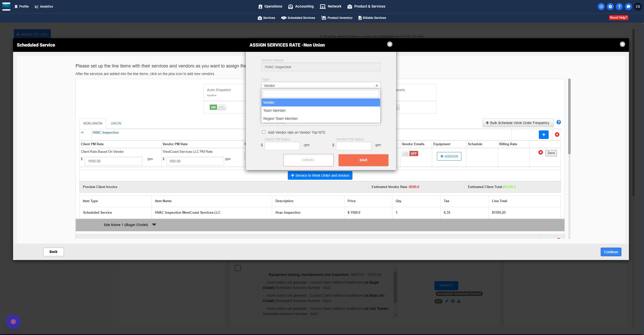Viewport: 644px width, 335px height.
Task: Open the Analytics menu item
Action: (44, 7)
